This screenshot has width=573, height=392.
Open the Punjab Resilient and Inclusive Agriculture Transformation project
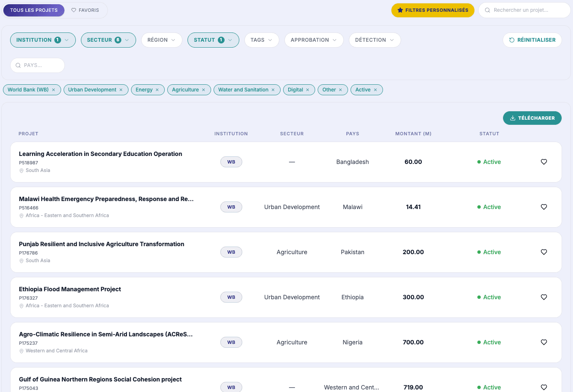[102, 244]
